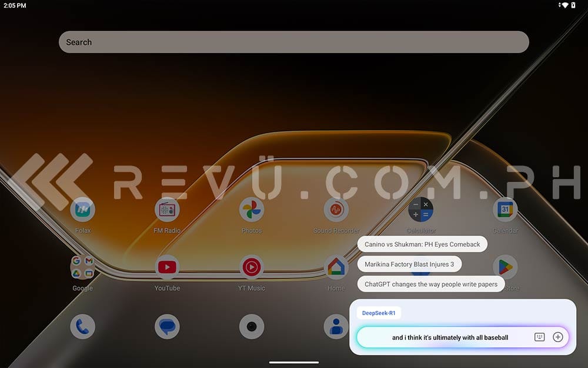
Task: Open the Contacts app in dock
Action: pyautogui.click(x=336, y=326)
